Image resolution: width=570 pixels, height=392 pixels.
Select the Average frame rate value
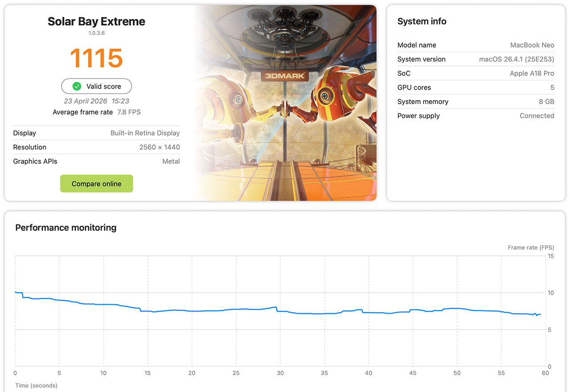click(x=129, y=112)
